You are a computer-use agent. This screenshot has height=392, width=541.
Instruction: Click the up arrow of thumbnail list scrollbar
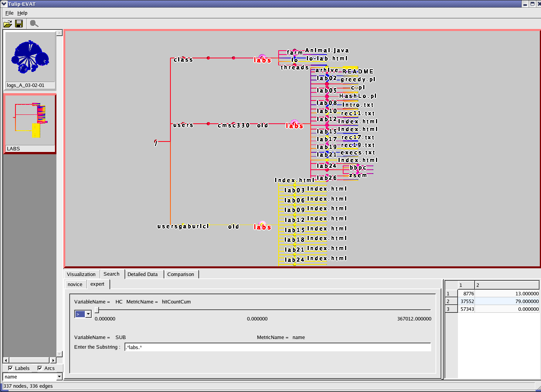tap(60, 33)
